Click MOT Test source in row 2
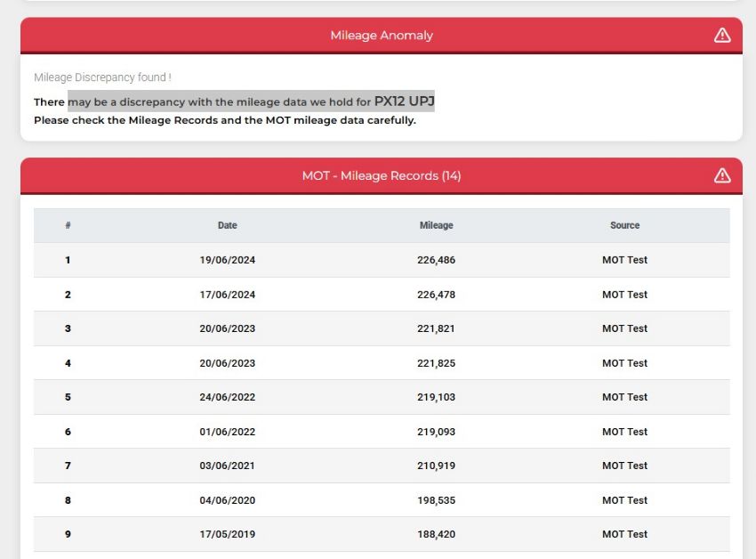The height and width of the screenshot is (559, 756). (625, 295)
